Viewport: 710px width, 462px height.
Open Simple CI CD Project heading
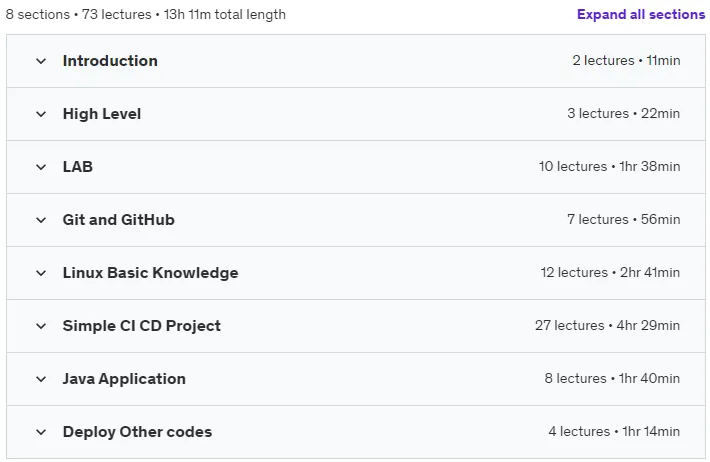[x=142, y=326]
